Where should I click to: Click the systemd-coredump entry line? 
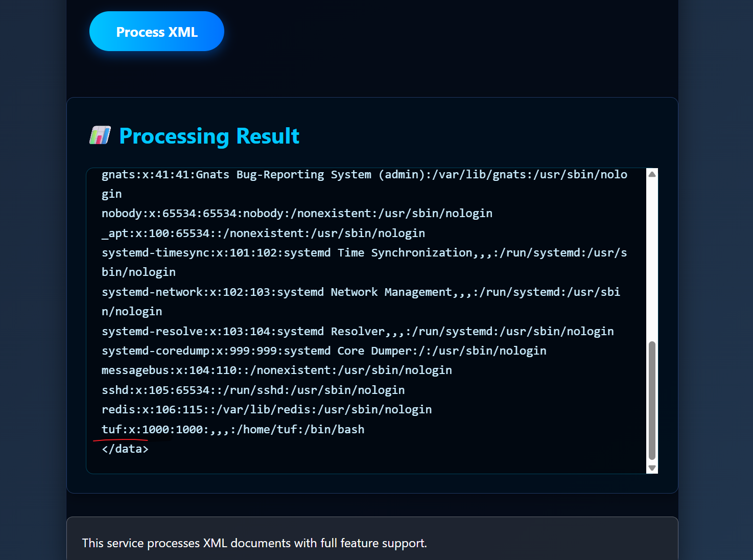324,351
